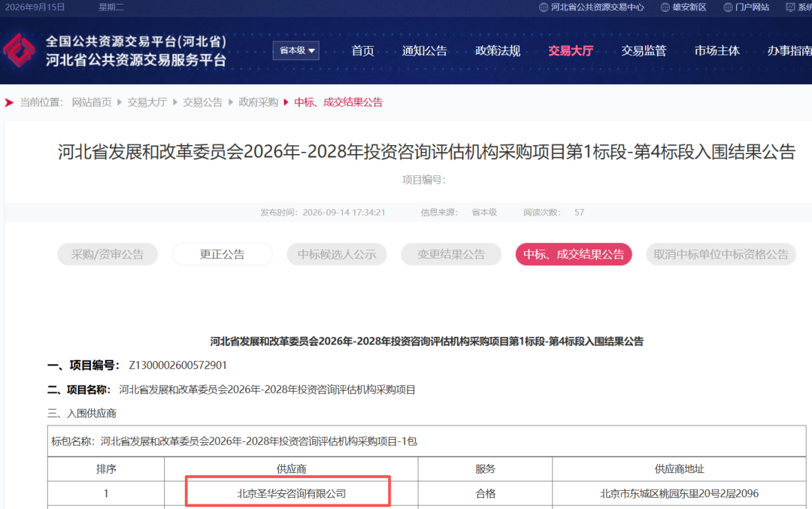Click the 二、项目名称 line text

pos(231,389)
